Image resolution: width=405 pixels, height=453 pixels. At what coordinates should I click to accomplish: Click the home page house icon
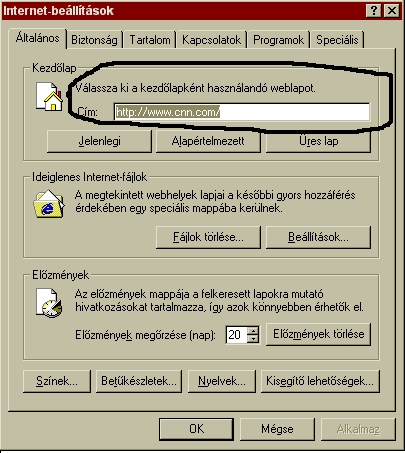pos(49,96)
